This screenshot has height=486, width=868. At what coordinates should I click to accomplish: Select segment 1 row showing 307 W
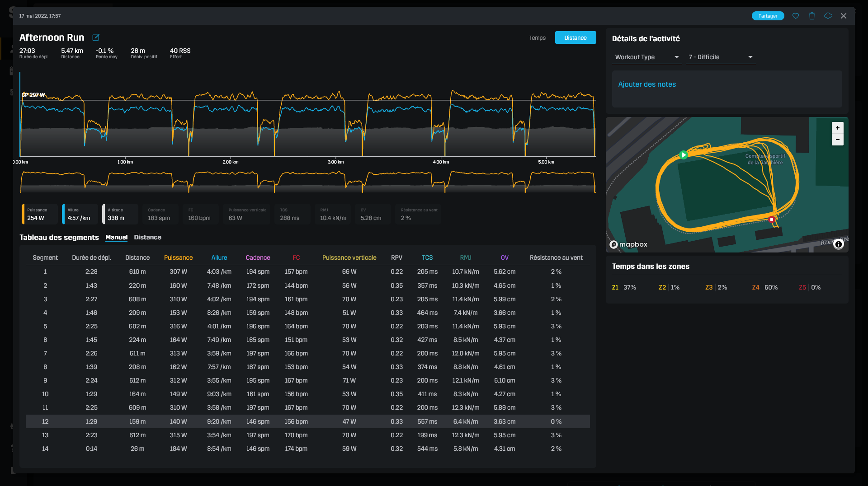click(x=307, y=272)
